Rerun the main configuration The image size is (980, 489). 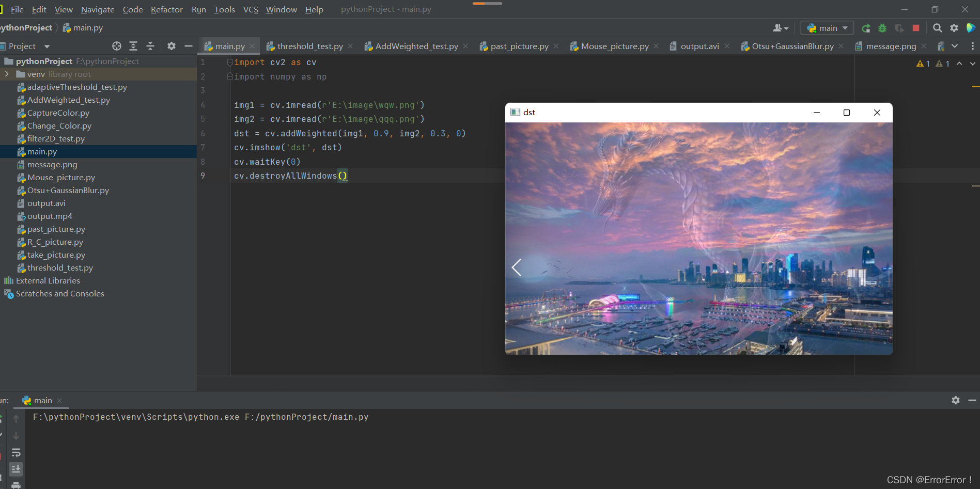866,28
